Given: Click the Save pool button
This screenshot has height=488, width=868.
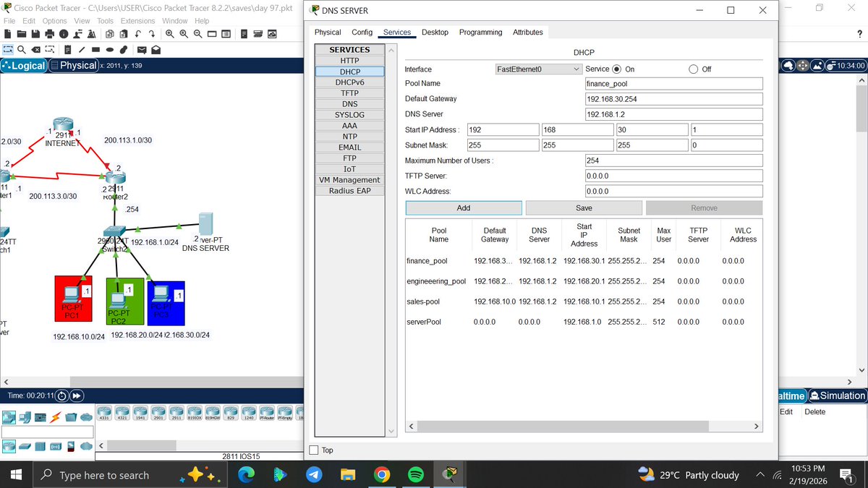Looking at the screenshot, I should point(584,208).
